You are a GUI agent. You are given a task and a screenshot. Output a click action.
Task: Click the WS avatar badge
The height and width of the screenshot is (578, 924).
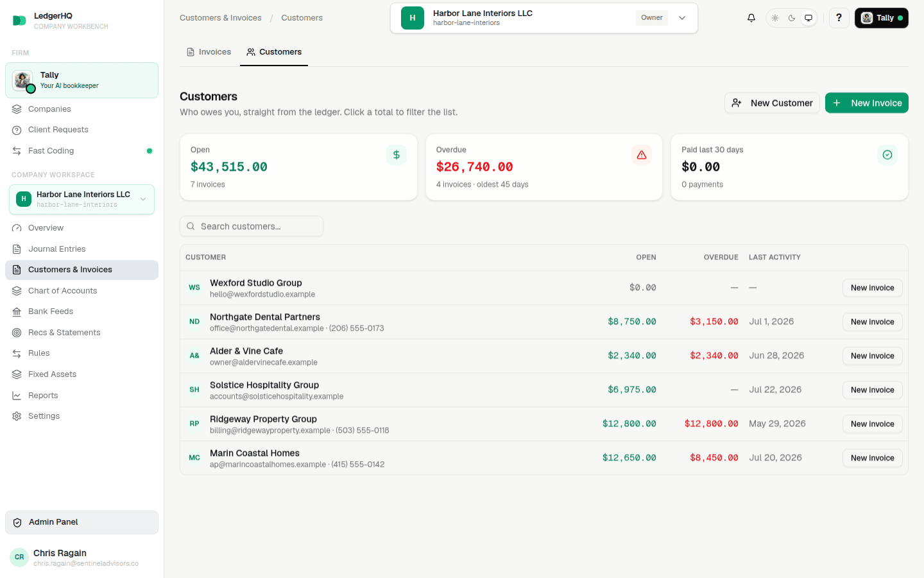tap(194, 288)
